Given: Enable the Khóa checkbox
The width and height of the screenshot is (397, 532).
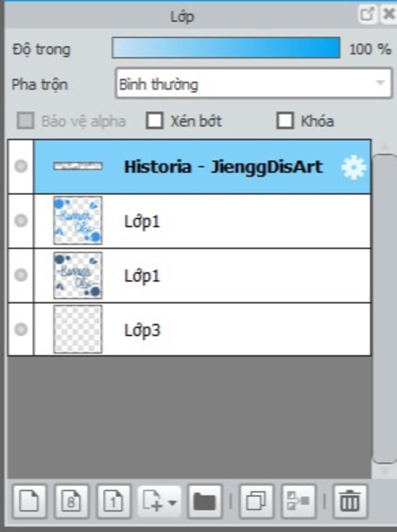Looking at the screenshot, I should [x=285, y=121].
